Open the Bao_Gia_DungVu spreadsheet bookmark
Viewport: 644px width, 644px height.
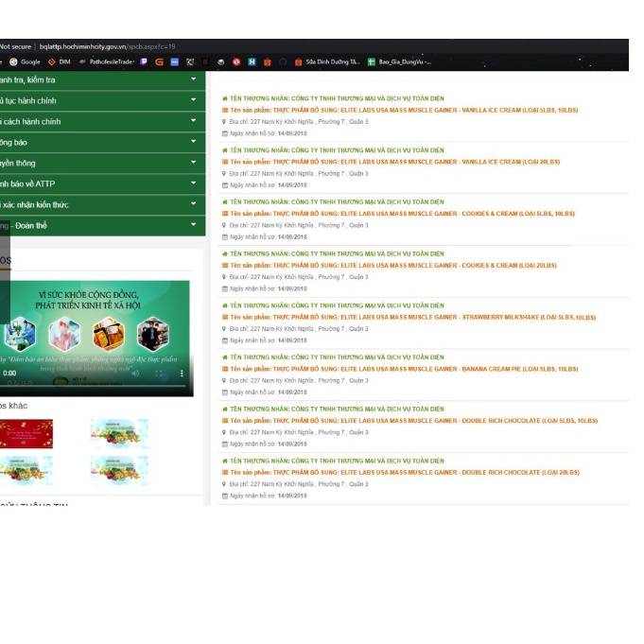[400, 62]
